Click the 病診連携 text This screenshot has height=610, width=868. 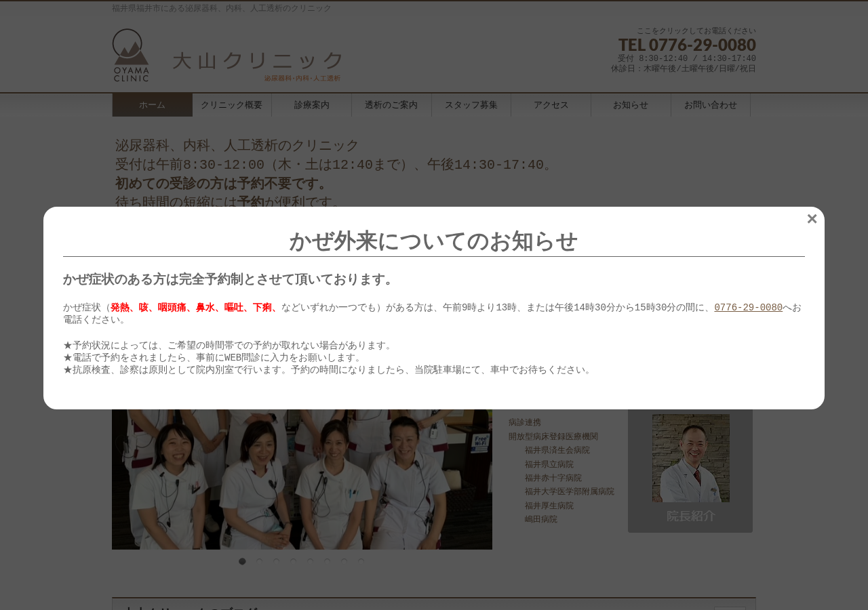[525, 422]
